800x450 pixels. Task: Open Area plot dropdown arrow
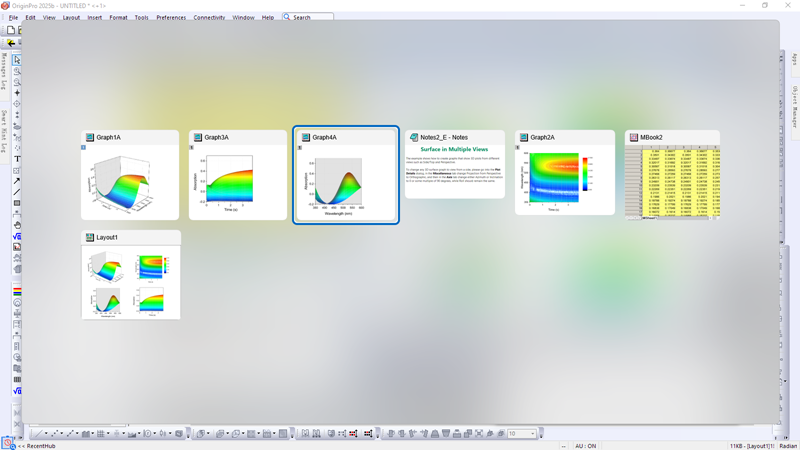139,434
